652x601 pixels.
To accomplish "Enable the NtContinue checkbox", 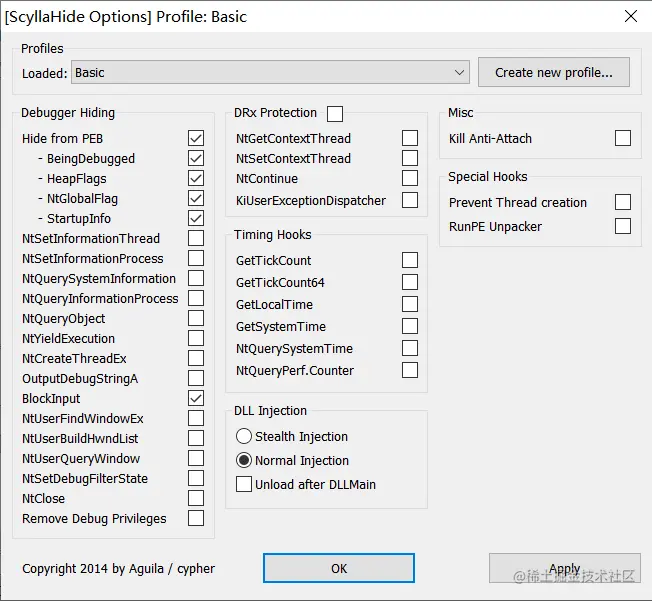I will pos(410,178).
